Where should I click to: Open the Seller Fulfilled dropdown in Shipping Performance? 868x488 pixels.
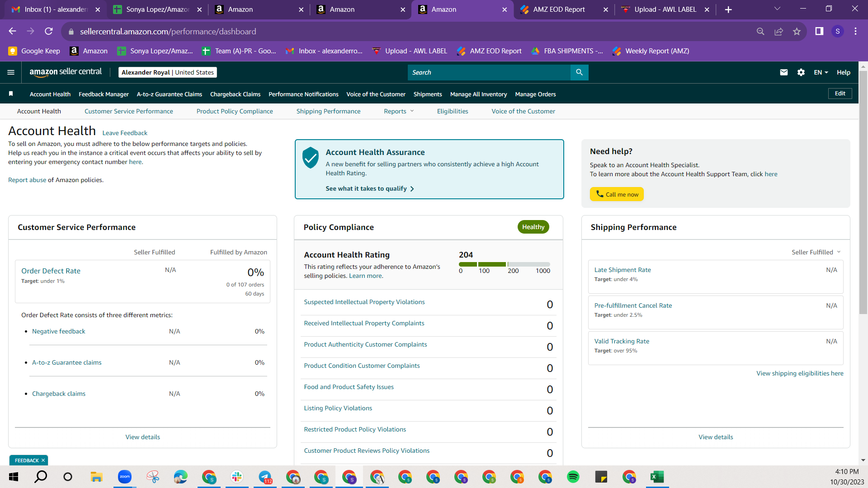(816, 252)
